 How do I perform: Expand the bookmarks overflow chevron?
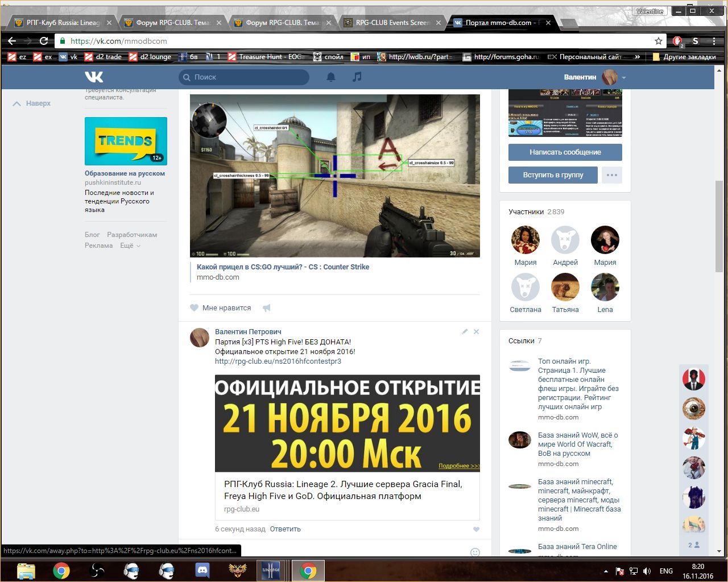638,57
